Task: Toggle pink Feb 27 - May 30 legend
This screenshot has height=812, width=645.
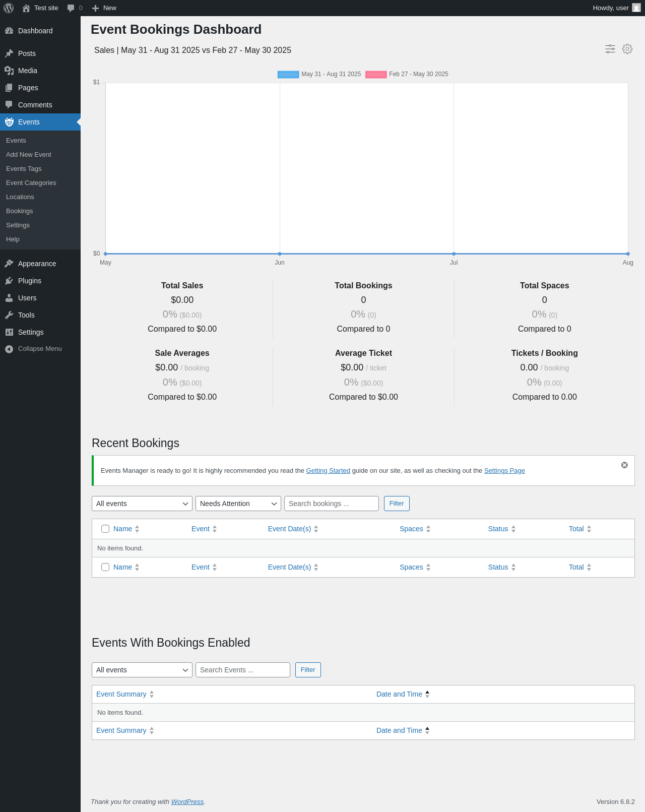Action: coord(376,75)
